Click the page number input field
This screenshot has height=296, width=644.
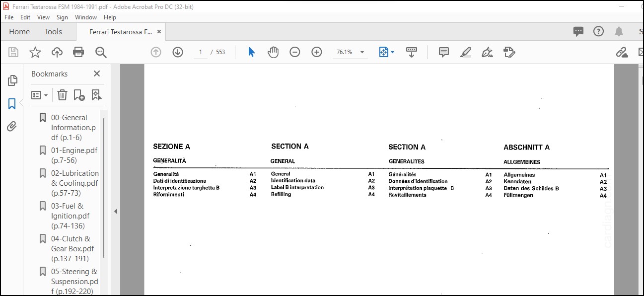click(x=201, y=52)
